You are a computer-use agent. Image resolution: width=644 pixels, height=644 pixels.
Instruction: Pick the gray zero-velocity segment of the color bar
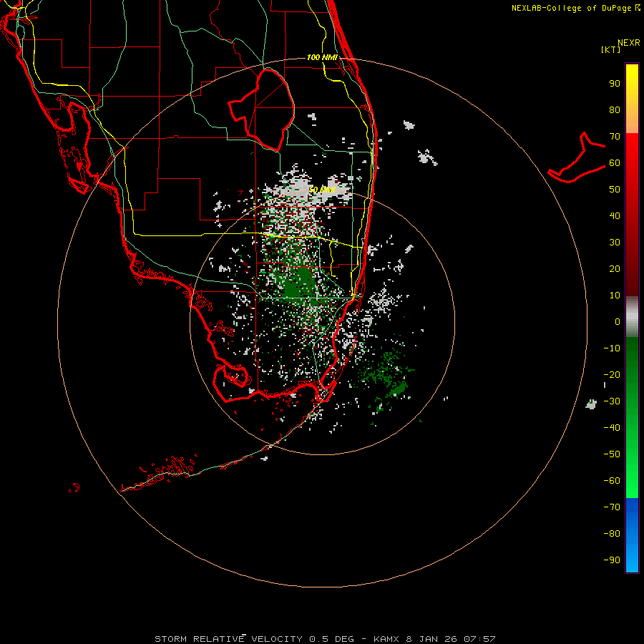632,316
